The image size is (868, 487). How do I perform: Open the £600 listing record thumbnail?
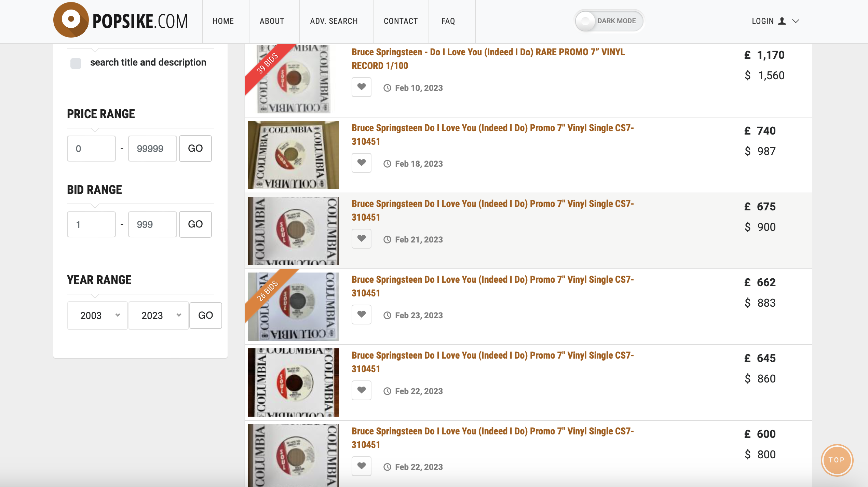pos(294,456)
